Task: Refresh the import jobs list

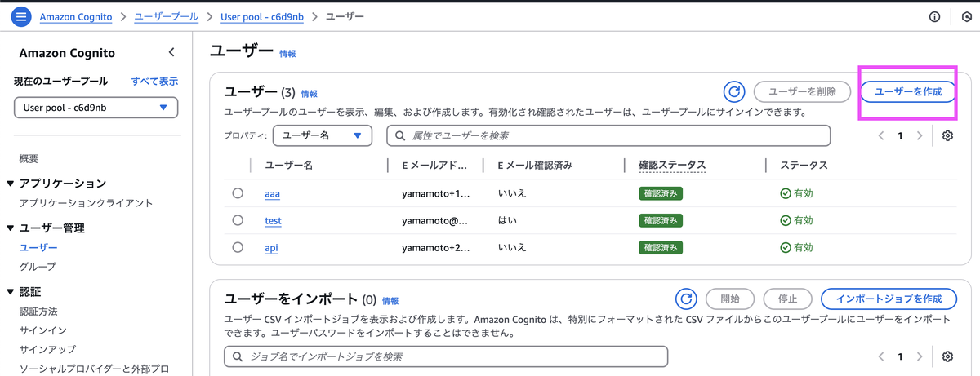Action: 687,299
